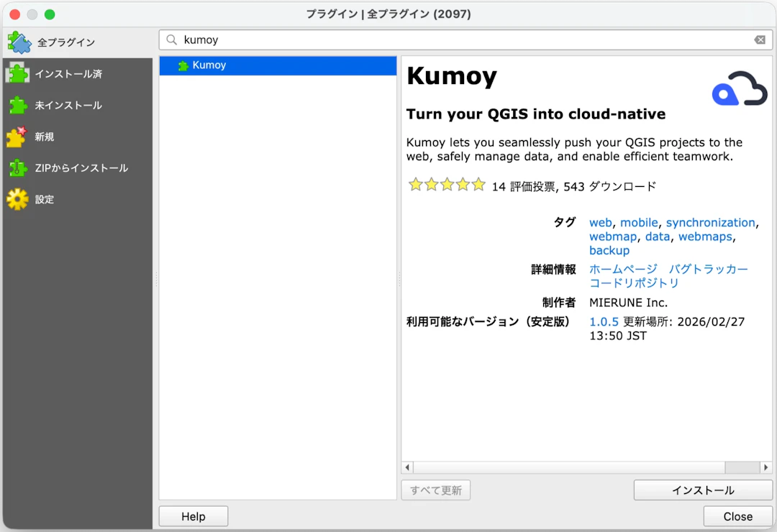
Task: Select the Kumoy plugin in the list
Action: pos(278,65)
